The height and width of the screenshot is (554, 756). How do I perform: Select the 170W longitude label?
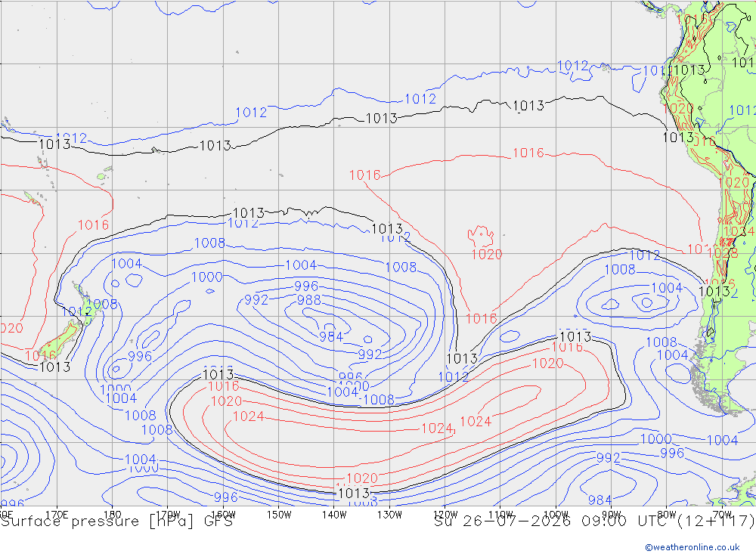tap(169, 515)
